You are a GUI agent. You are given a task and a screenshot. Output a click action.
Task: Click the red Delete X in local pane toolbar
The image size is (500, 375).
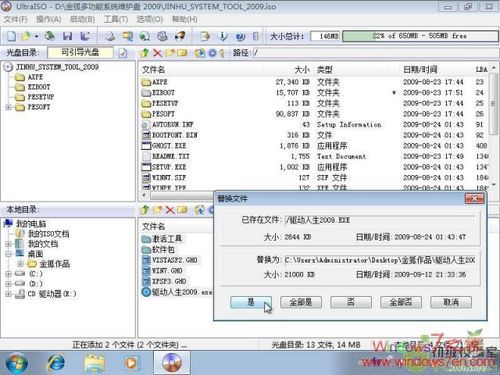[x=170, y=210]
